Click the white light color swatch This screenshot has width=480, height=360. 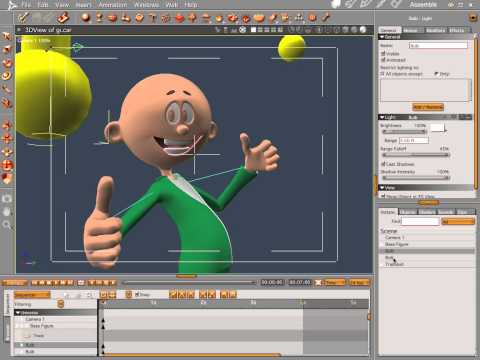pyautogui.click(x=437, y=127)
